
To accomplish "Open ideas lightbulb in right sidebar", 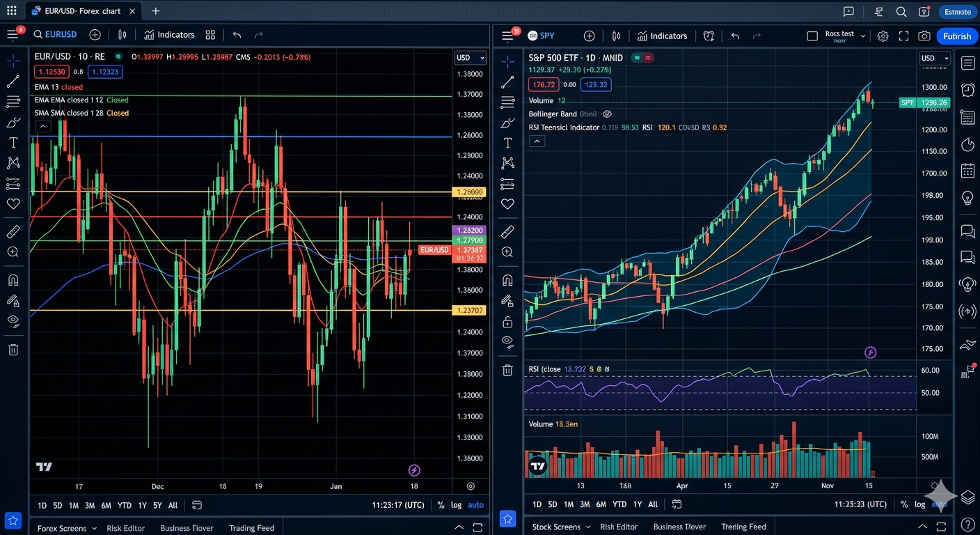I will (967, 198).
